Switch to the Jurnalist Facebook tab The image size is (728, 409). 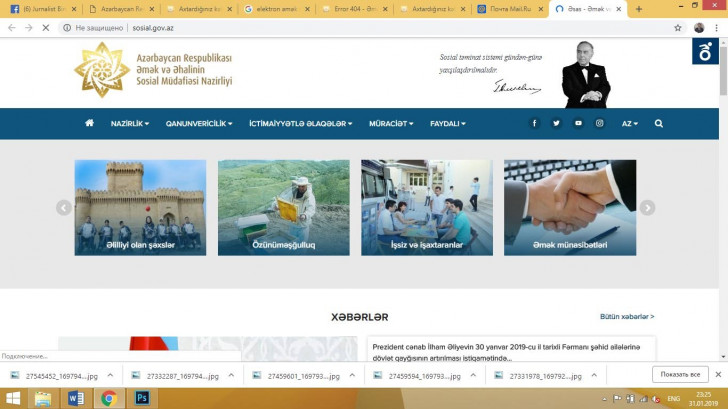[42, 9]
